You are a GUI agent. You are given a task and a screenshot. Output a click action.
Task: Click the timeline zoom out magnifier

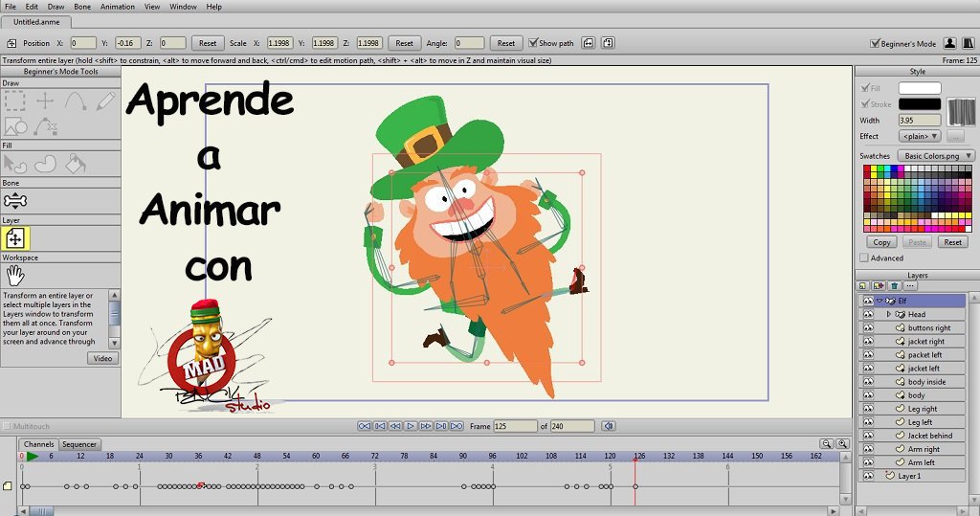827,443
